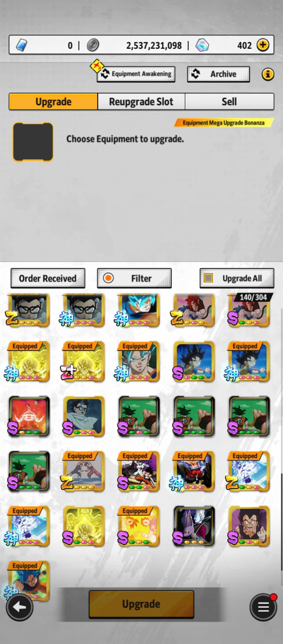Toggle the Filter radio indicator

[108, 278]
